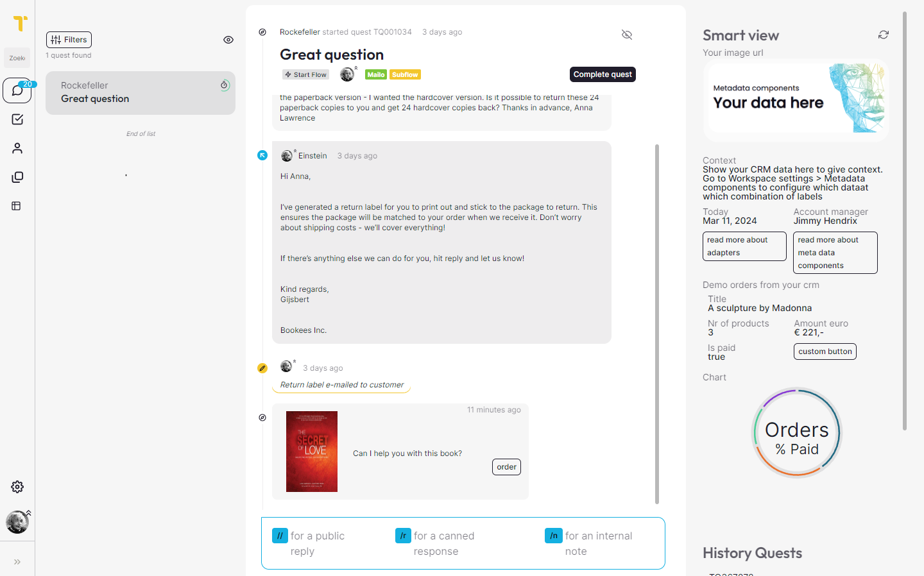
Task: Click the Start Flow tag
Action: point(306,75)
